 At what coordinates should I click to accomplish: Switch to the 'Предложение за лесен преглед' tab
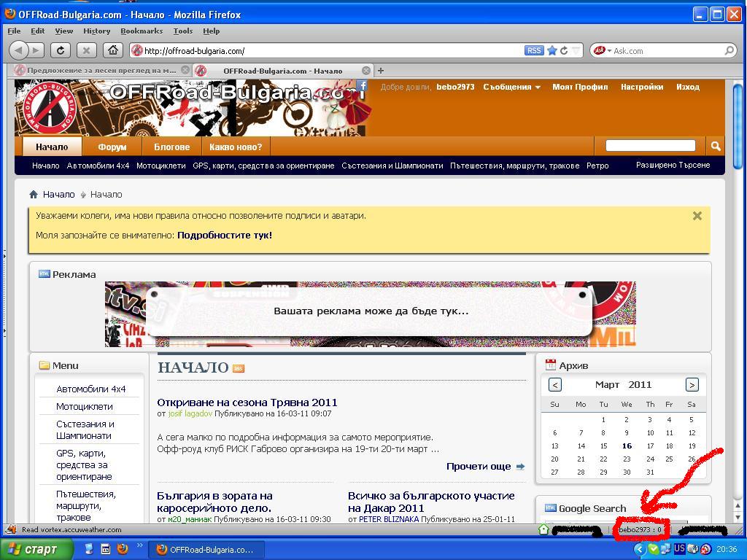[101, 71]
